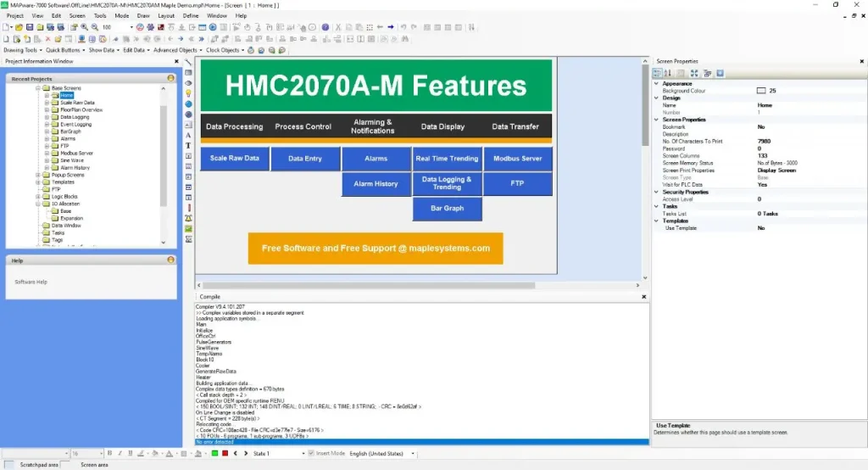The width and height of the screenshot is (868, 470).
Task: Click the Real Time Trending button
Action: point(447,159)
